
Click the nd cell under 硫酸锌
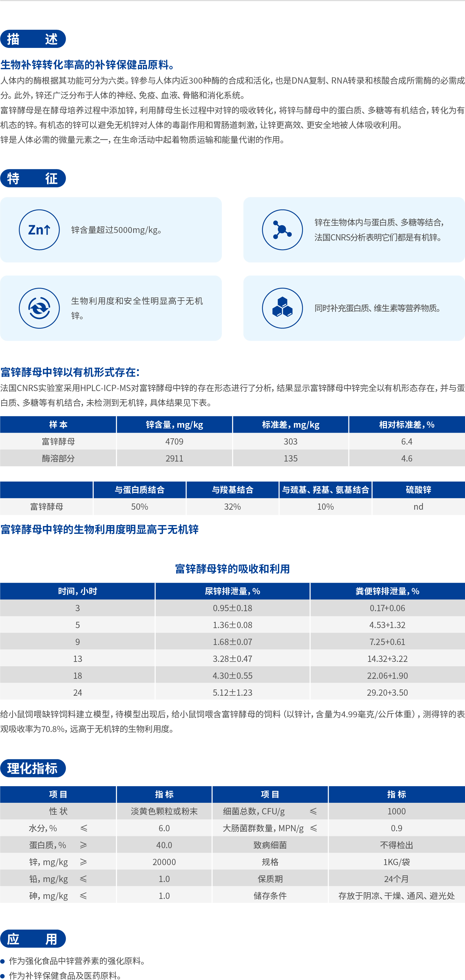tap(419, 507)
